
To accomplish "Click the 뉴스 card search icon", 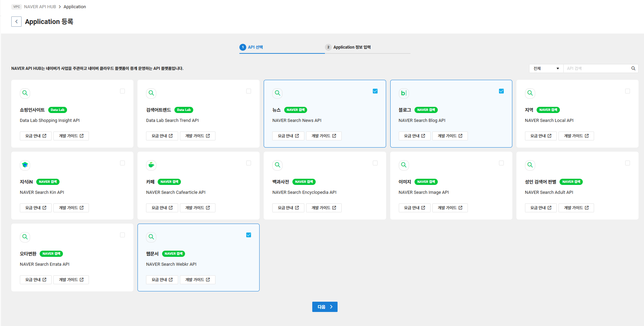I will pyautogui.click(x=277, y=93).
